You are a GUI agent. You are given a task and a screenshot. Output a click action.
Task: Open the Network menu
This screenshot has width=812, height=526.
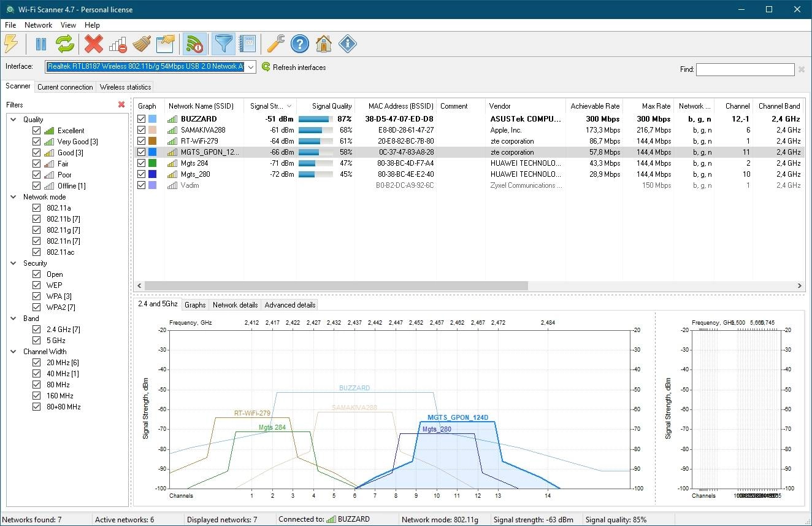38,25
